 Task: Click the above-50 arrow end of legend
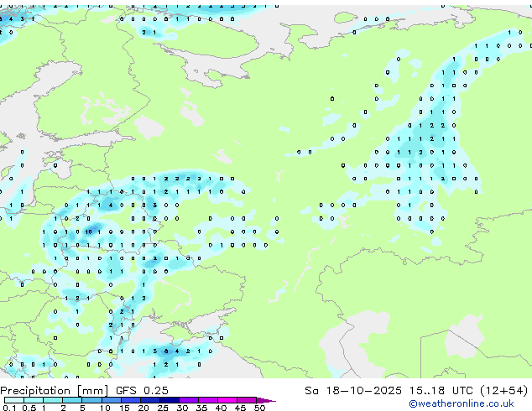click(x=266, y=400)
